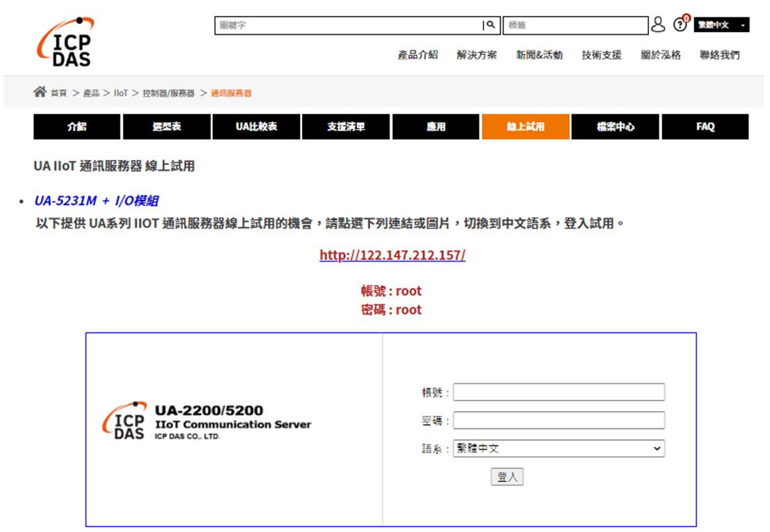Open the user account icon
The height and width of the screenshot is (532, 770).
[x=657, y=24]
